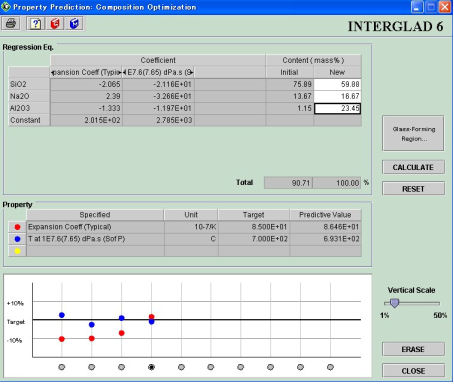Click the Na2O row label

point(29,96)
